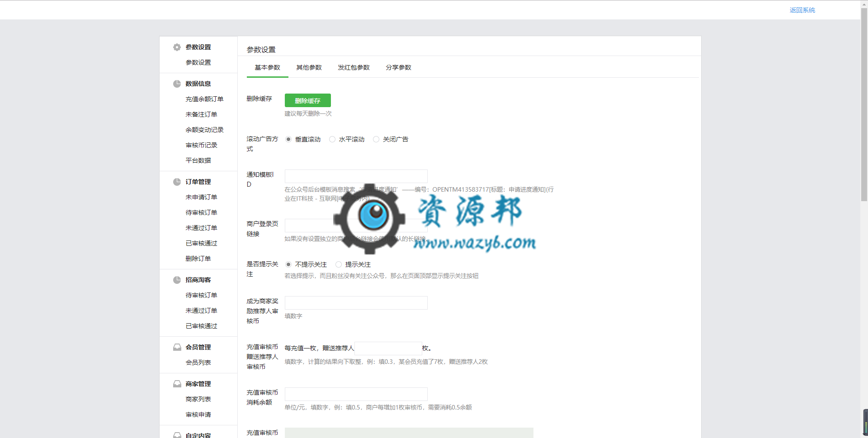
Task: Click the 成为商家奖励推荐人审核币 input field
Action: [x=356, y=303]
